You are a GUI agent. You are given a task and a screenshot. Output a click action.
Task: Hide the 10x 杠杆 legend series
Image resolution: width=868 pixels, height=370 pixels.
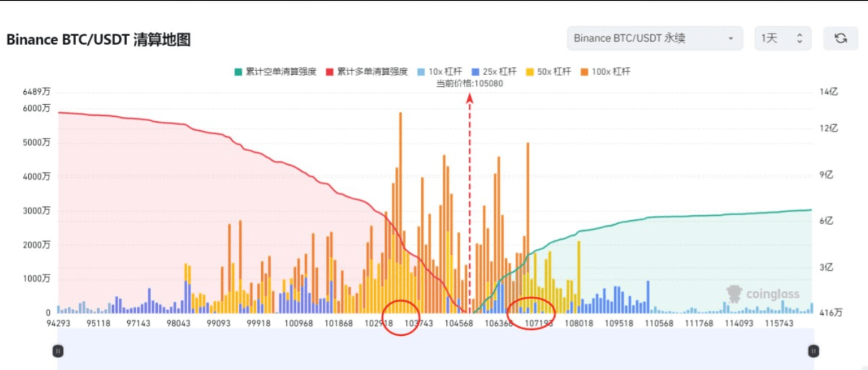pyautogui.click(x=438, y=71)
